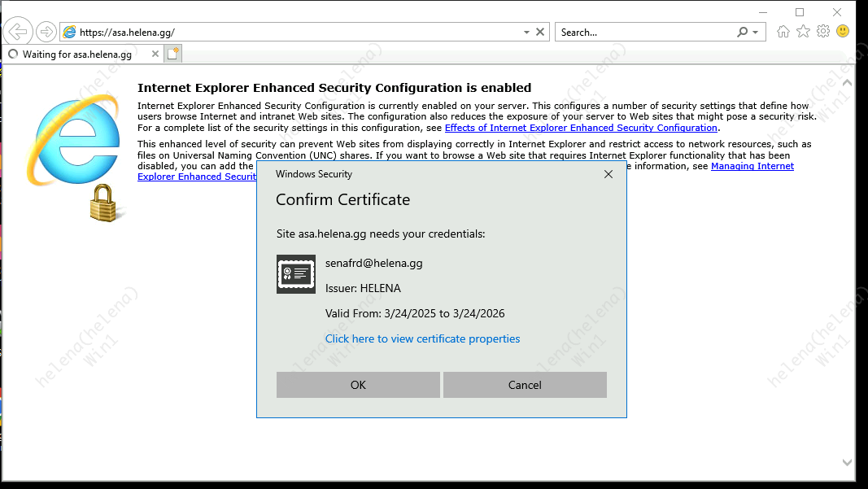868x489 pixels.
Task: Open the Home page icon
Action: 783,32
